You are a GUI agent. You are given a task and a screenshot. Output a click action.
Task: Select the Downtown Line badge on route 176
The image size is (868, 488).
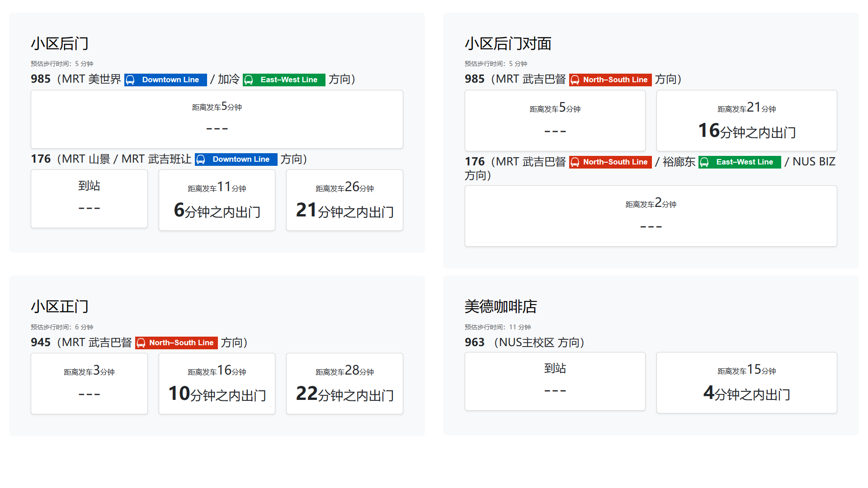(236, 159)
